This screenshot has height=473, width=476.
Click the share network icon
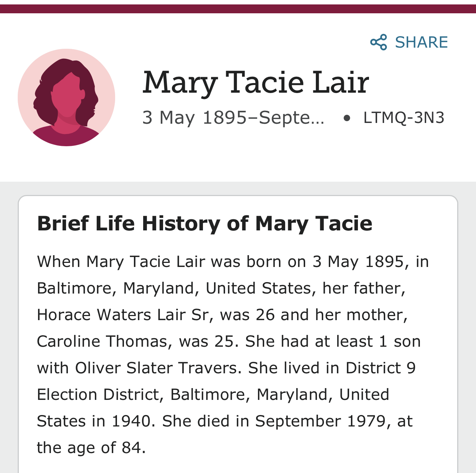point(379,42)
